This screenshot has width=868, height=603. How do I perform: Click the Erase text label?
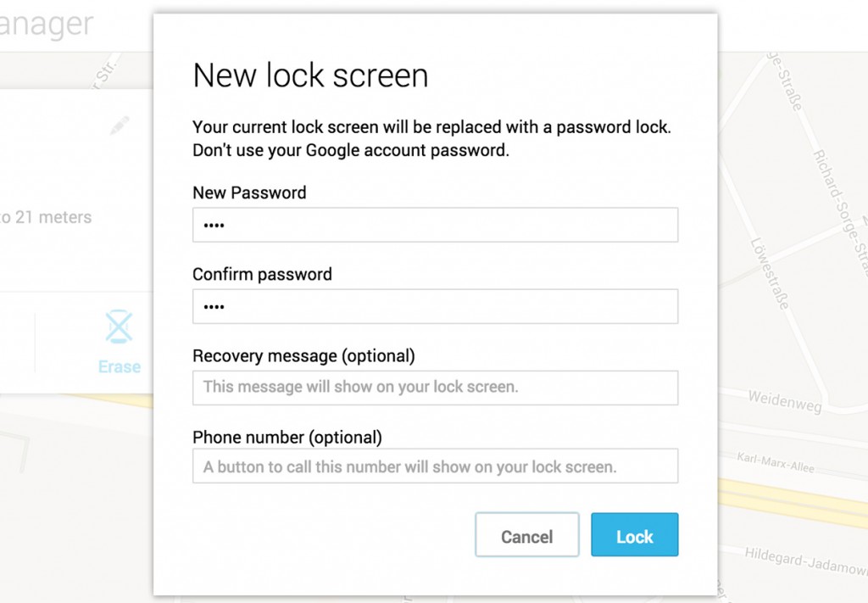(120, 366)
